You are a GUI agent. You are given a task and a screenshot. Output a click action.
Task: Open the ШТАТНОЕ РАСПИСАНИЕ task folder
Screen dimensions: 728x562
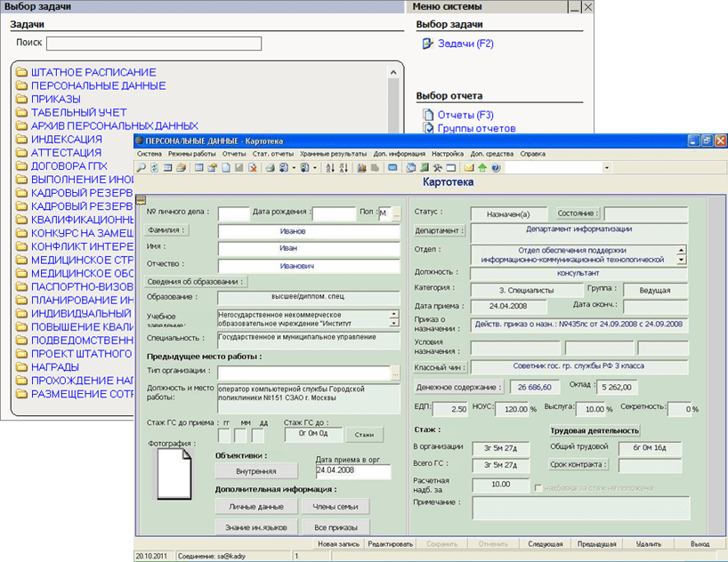pos(93,72)
